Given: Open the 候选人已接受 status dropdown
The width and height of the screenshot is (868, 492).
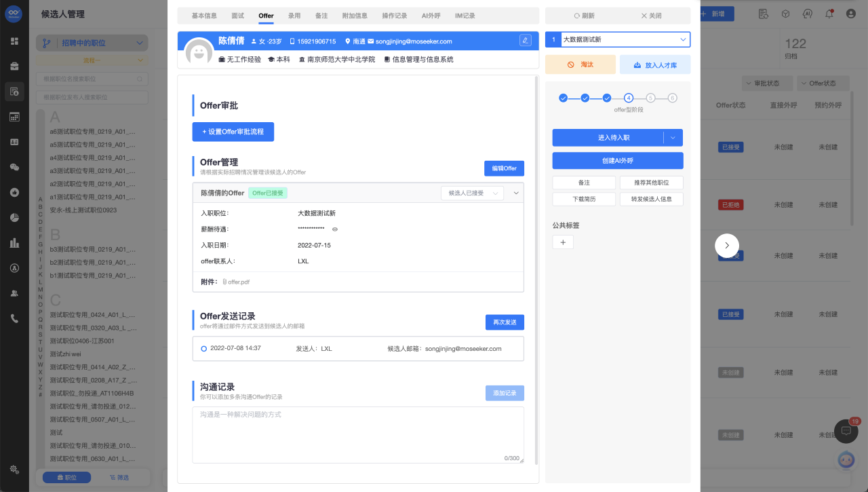Looking at the screenshot, I should tap(472, 193).
